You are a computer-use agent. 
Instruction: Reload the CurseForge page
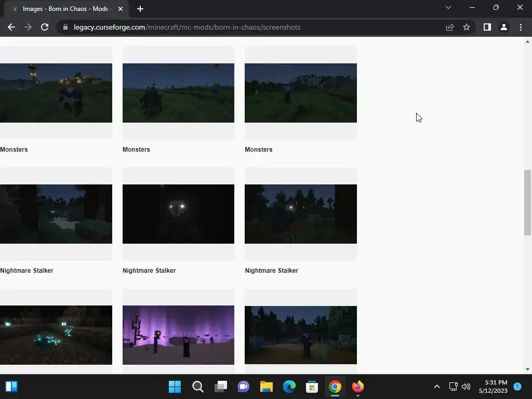pos(45,27)
